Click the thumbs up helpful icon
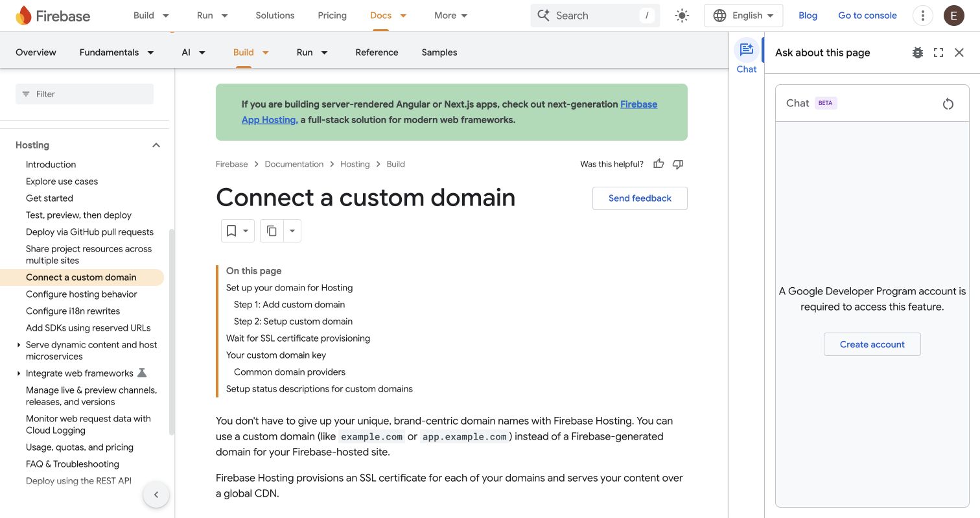Viewport: 980px width, 518px height. coord(659,164)
